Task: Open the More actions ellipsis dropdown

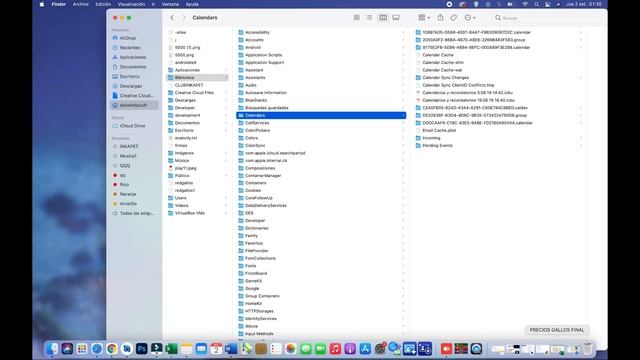Action: [x=470, y=18]
